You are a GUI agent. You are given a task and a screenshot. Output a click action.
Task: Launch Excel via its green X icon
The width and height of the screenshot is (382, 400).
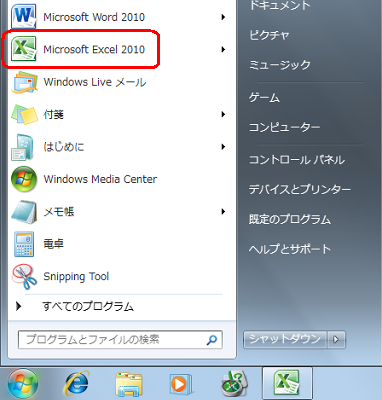23,49
